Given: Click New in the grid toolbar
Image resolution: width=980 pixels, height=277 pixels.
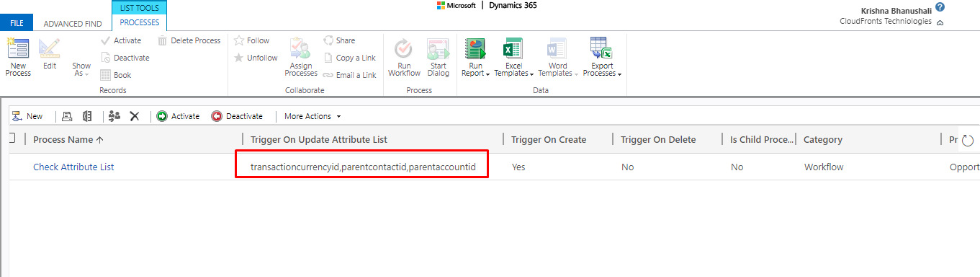Looking at the screenshot, I should point(27,116).
